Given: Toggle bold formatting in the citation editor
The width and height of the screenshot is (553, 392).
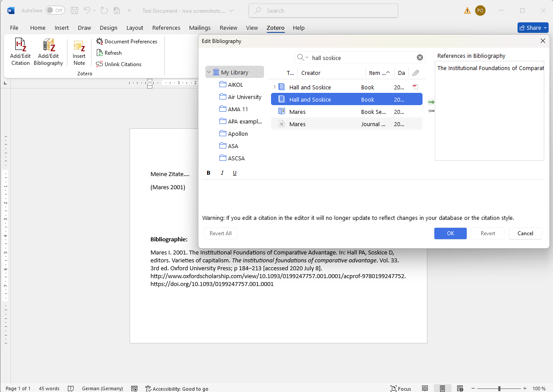Looking at the screenshot, I should (208, 173).
